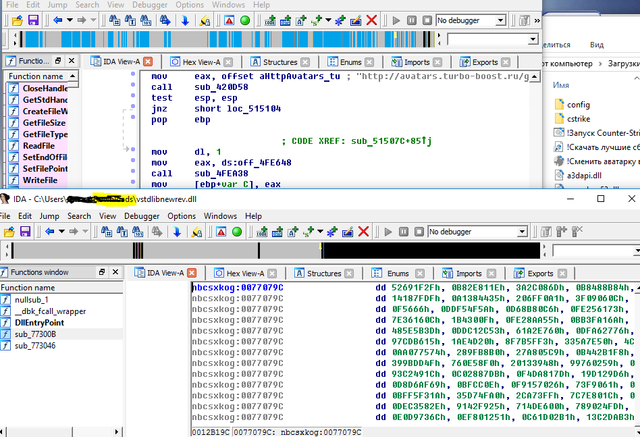Viewport: 640px width, 437px height.
Task: Click red X Cancel icon in lower IDA toolbar
Action: coord(363,232)
